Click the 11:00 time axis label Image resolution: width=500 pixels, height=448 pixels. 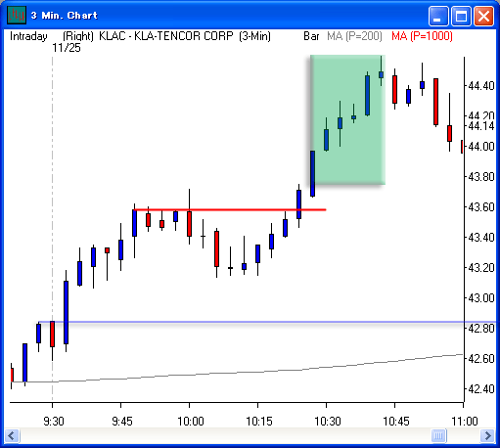[465, 422]
